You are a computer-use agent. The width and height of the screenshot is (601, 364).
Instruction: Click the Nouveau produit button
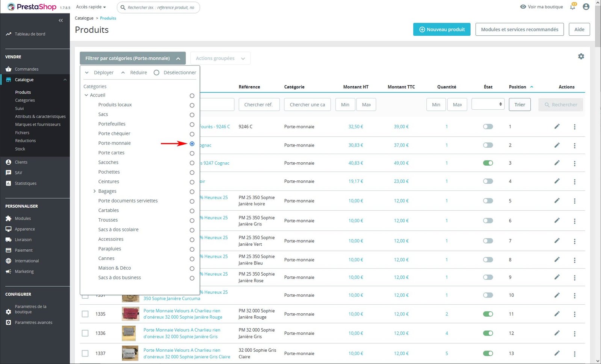click(441, 29)
